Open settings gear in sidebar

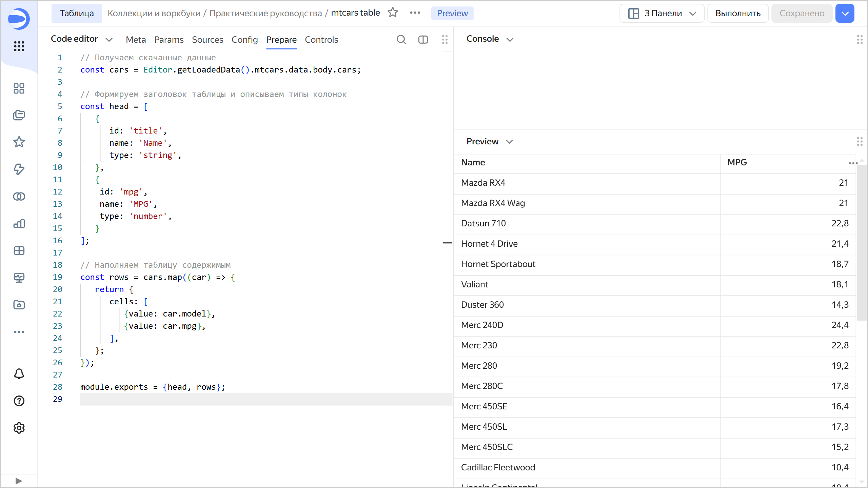click(19, 428)
